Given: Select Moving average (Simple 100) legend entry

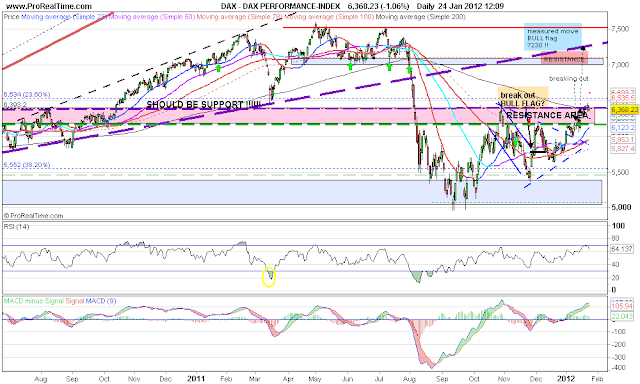Looking at the screenshot, I should [329, 17].
